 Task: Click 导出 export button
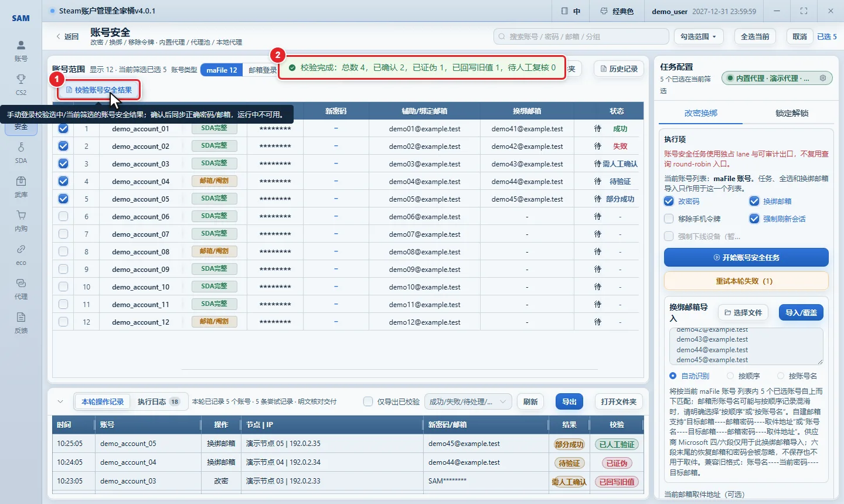[x=569, y=401]
